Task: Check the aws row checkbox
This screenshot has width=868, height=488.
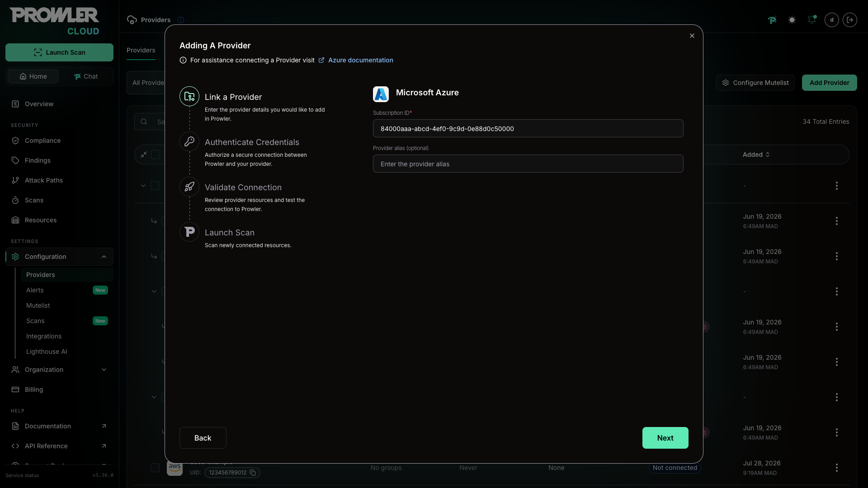Action: tap(155, 468)
